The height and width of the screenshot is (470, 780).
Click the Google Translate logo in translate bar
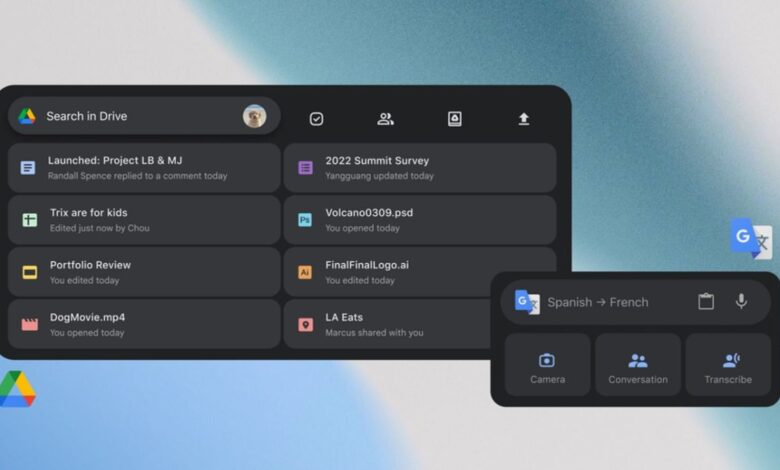pos(527,302)
